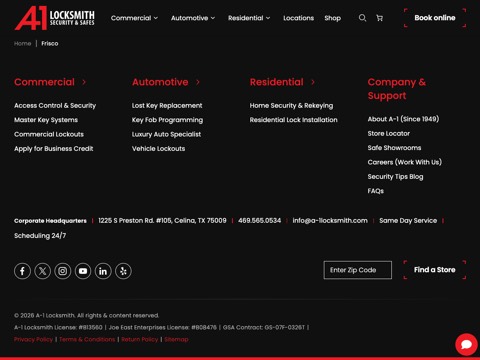Open Master Key Systems link
Image resolution: width=480 pixels, height=360 pixels.
click(x=46, y=120)
